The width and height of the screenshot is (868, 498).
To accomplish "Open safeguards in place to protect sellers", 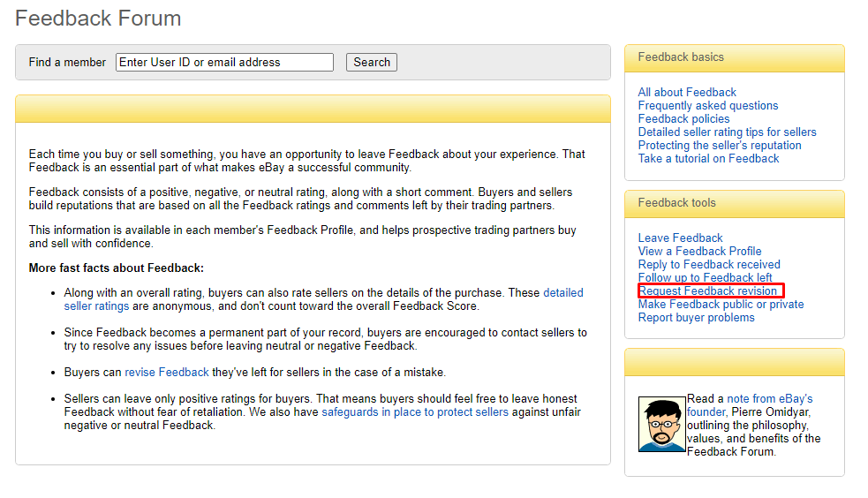I will (415, 412).
